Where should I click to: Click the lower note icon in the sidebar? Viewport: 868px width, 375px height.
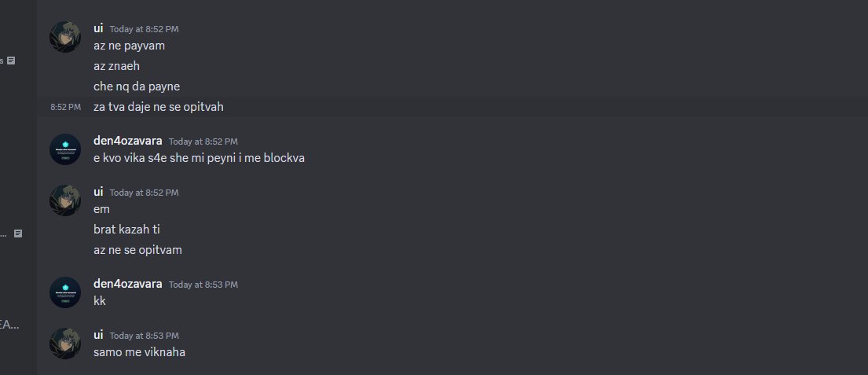coord(18,233)
